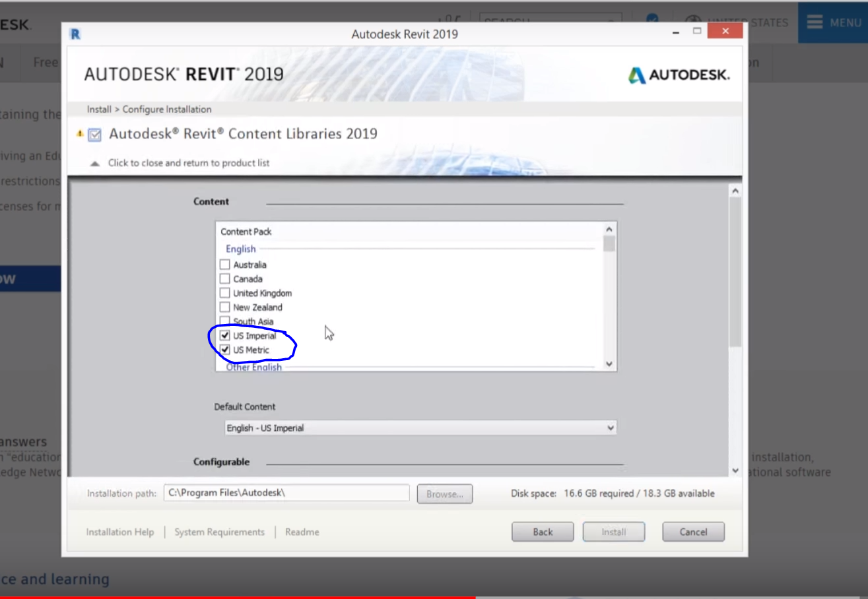Open the hamburger MENU in the browser page
The image size is (868, 599).
833,22
